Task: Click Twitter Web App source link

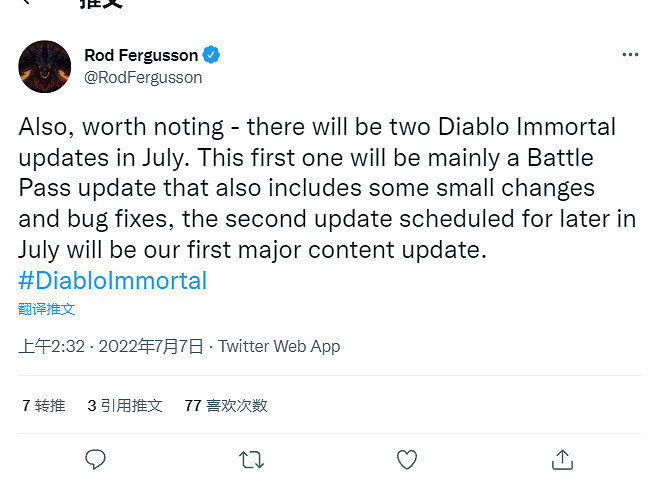Action: [279, 347]
